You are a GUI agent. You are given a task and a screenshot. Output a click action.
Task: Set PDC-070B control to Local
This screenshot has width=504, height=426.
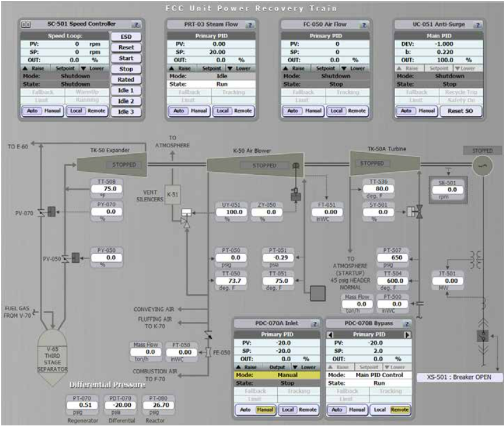[380, 409]
